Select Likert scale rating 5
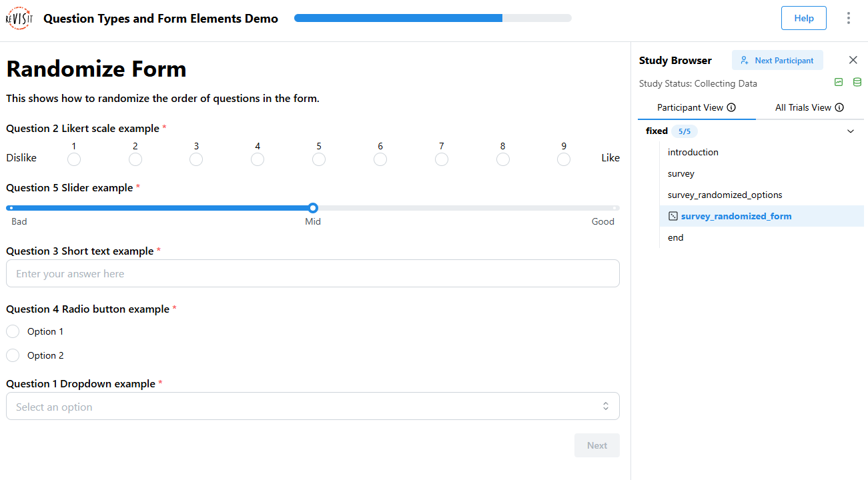The height and width of the screenshot is (480, 868). [319, 159]
